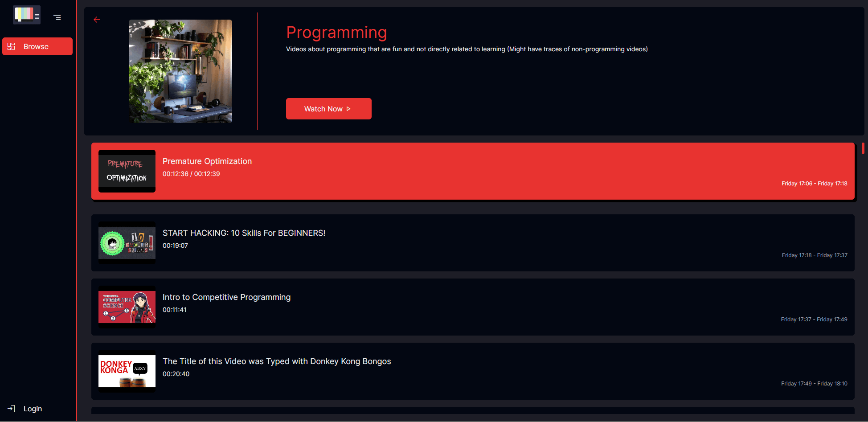Open the Login menu item

coord(33,409)
